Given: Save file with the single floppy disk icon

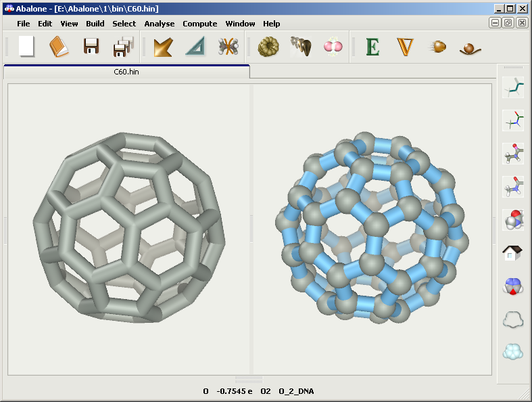Looking at the screenshot, I should [92, 47].
